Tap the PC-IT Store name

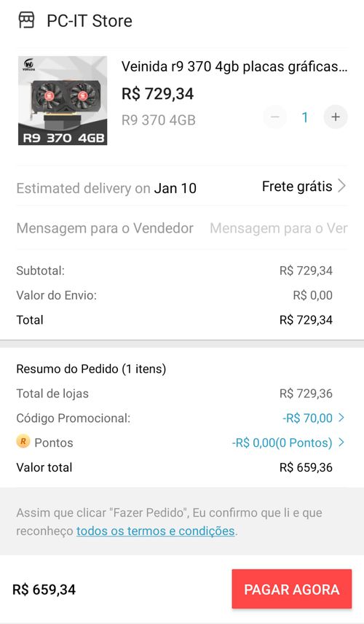click(x=90, y=20)
